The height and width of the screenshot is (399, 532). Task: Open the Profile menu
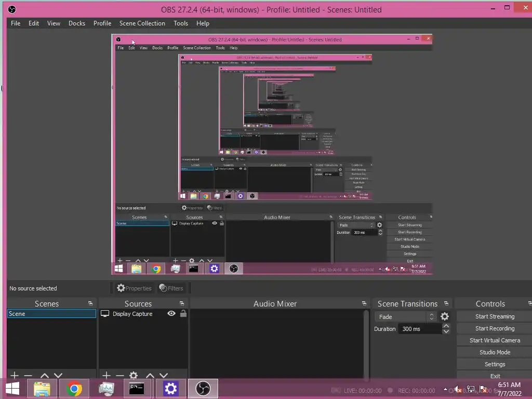click(x=102, y=23)
